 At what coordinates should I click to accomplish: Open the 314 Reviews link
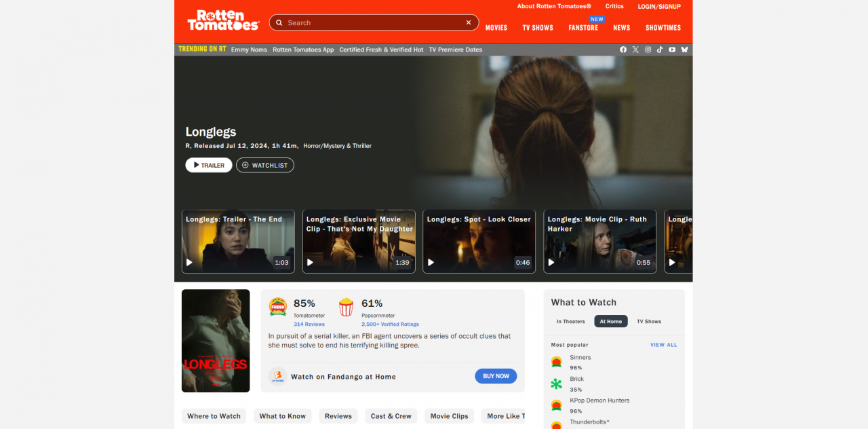309,324
